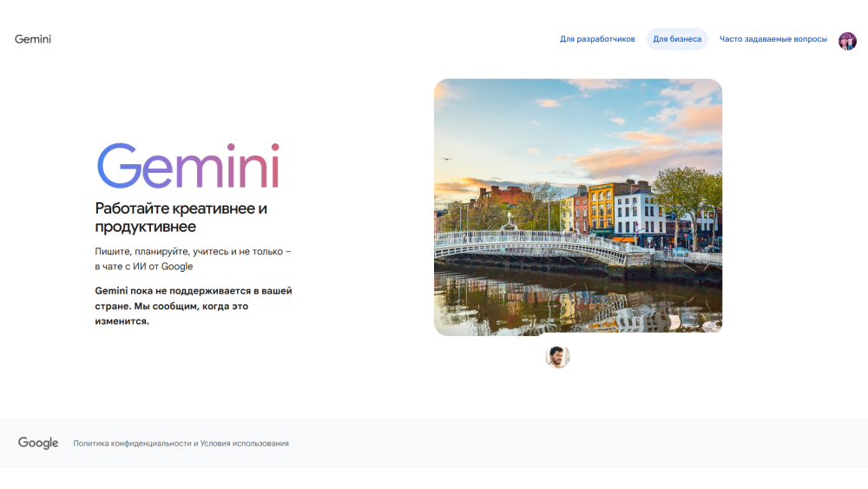Click the large colorful Gemini wordmark

tap(188, 166)
